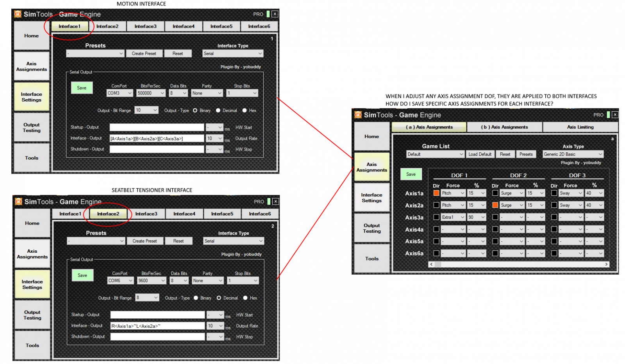Open Axis3a DOF 1 percent 90 dropdown
The height and width of the screenshot is (364, 625).
click(477, 217)
